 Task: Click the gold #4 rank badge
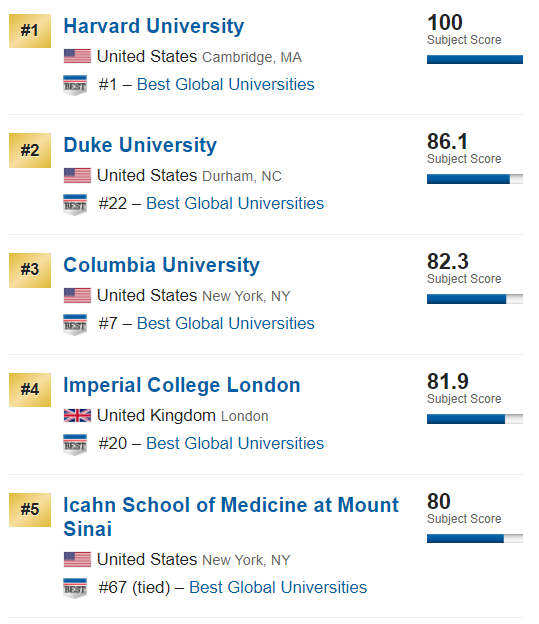click(30, 390)
